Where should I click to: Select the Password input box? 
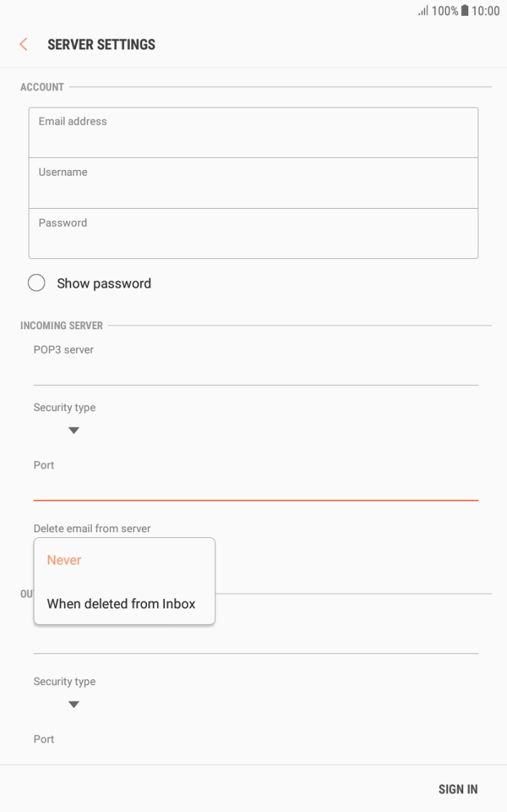[x=253, y=233]
